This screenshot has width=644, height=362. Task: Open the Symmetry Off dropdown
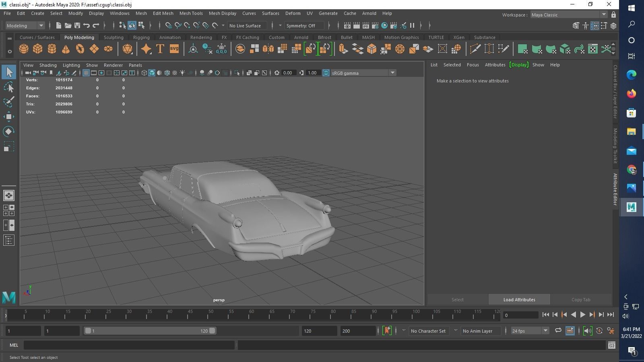pyautogui.click(x=304, y=25)
